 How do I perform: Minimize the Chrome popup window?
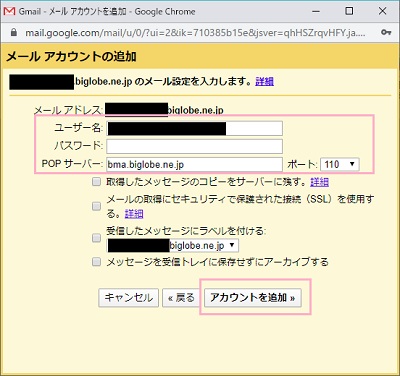point(316,11)
